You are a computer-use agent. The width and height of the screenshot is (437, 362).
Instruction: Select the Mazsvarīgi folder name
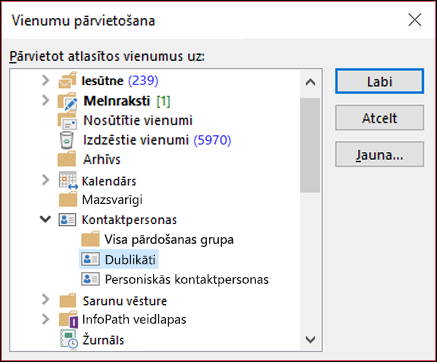(x=112, y=200)
